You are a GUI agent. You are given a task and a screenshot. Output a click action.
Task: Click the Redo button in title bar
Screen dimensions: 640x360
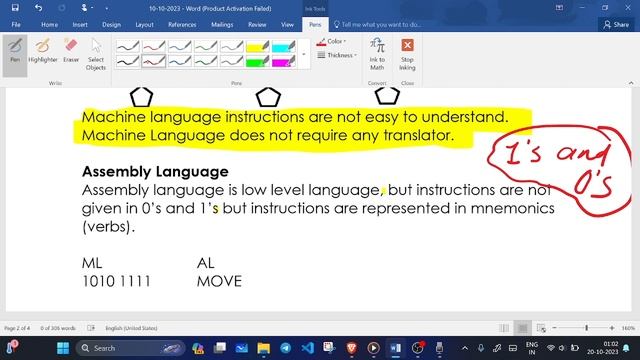(62, 8)
